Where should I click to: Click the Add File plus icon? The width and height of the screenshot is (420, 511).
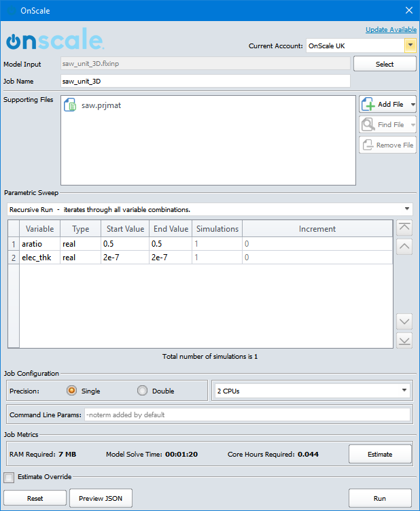tap(368, 104)
